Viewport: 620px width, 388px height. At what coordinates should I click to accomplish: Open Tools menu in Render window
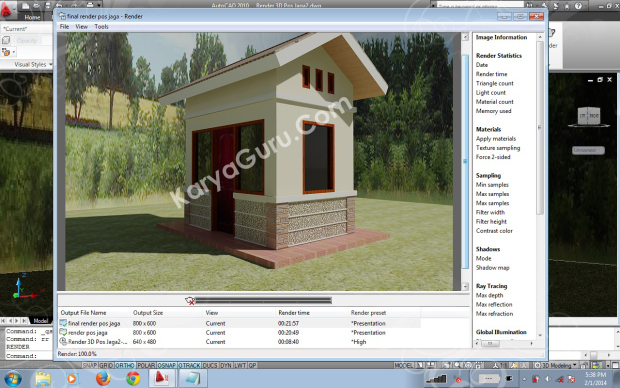(101, 26)
